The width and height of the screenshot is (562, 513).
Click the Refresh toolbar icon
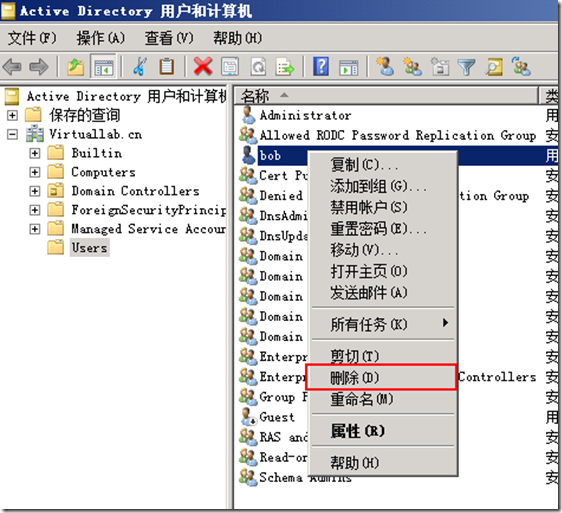click(258, 67)
